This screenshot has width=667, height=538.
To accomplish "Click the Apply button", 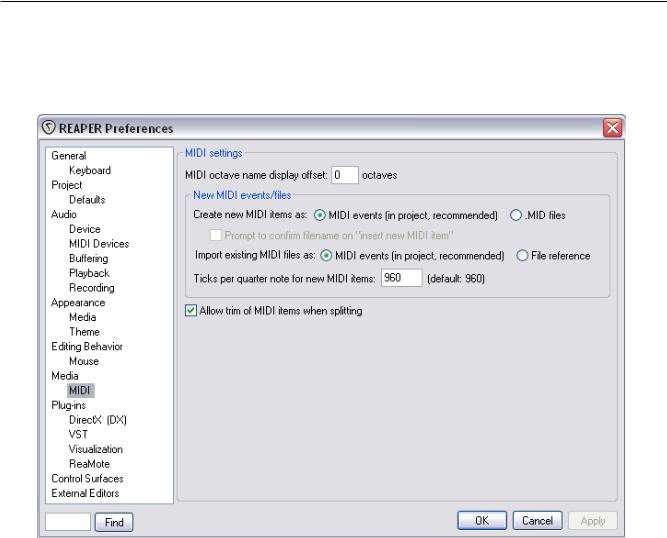I will tap(593, 521).
